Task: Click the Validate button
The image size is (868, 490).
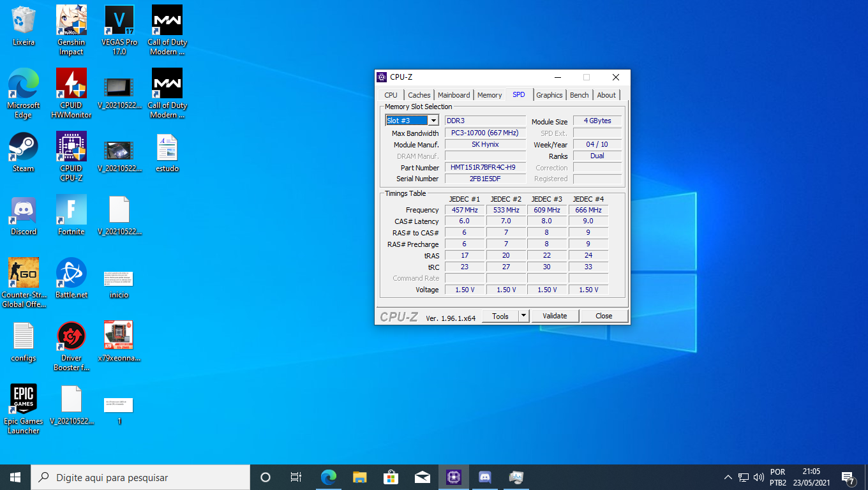Action: click(x=555, y=316)
